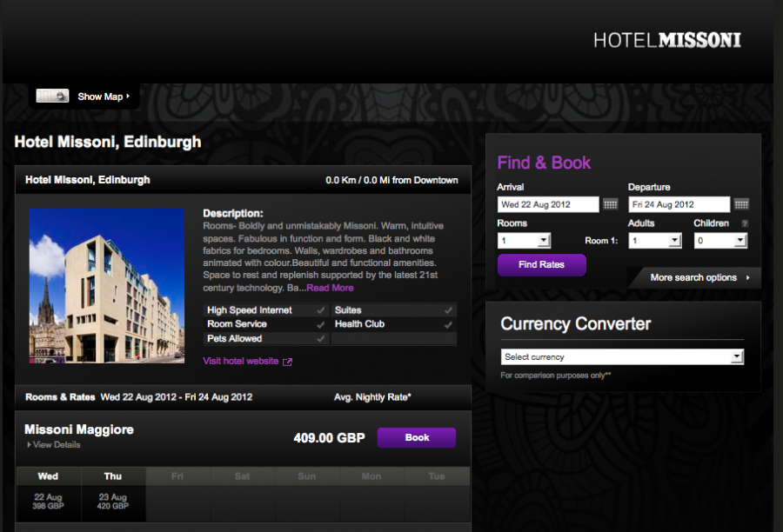This screenshot has height=532, width=783.
Task: Click the Hotel Missoni logo
Action: [667, 40]
